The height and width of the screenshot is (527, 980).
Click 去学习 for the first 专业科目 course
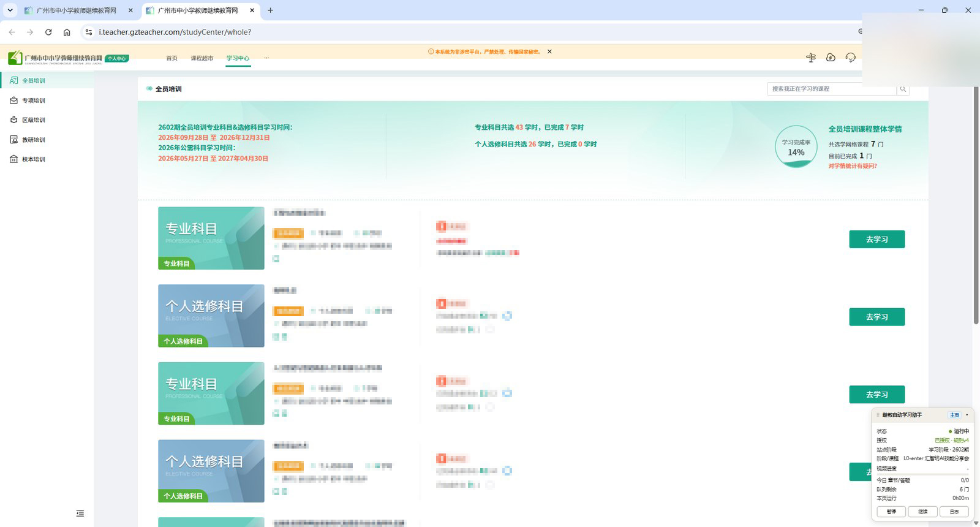click(876, 239)
